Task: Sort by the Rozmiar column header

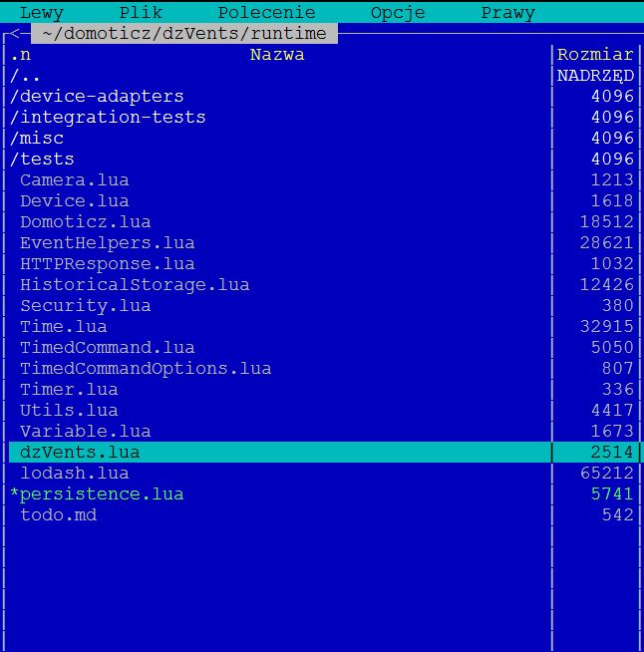Action: 595,55
